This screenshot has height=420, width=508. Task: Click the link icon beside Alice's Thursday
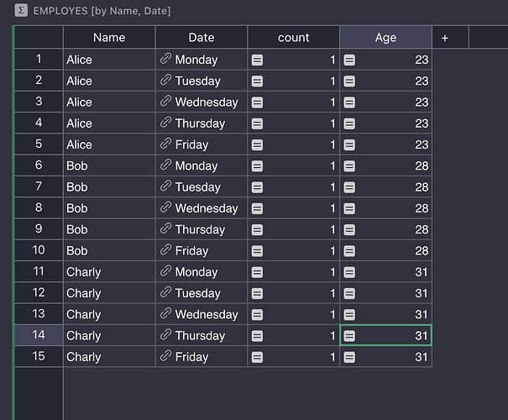click(165, 123)
